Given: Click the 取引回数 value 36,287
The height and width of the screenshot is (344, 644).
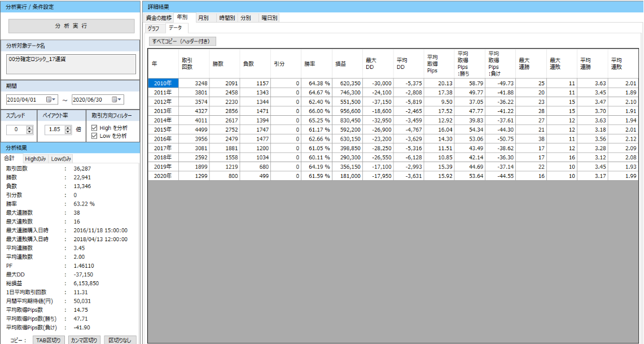Looking at the screenshot, I should 82,168.
